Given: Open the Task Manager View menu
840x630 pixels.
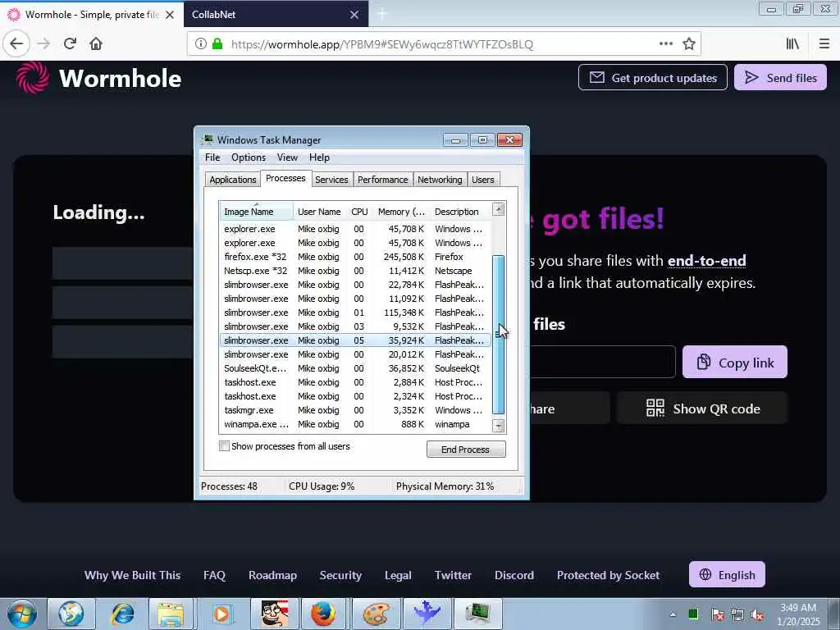Looking at the screenshot, I should tap(287, 157).
